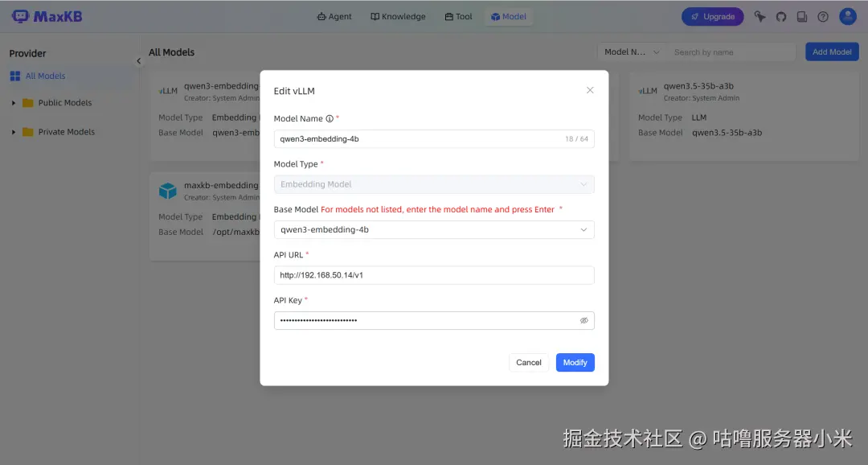Click the Model Name info icon
Image resolution: width=868 pixels, height=465 pixels.
click(x=330, y=118)
